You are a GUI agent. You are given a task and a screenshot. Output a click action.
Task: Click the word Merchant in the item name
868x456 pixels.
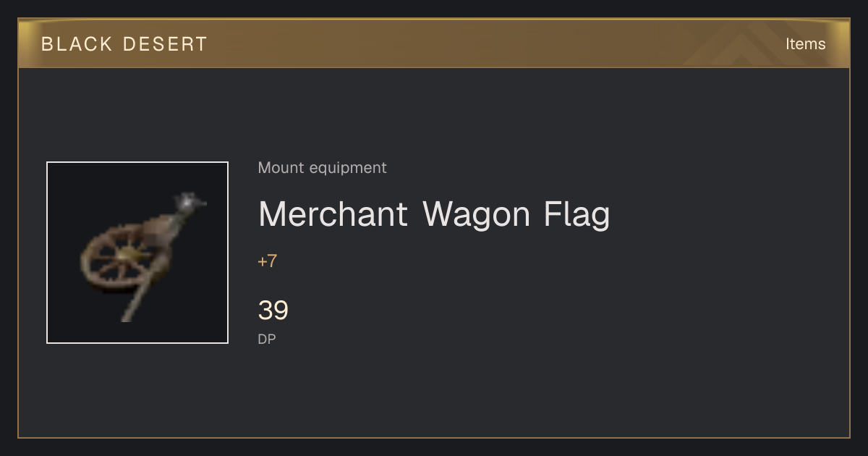click(333, 214)
